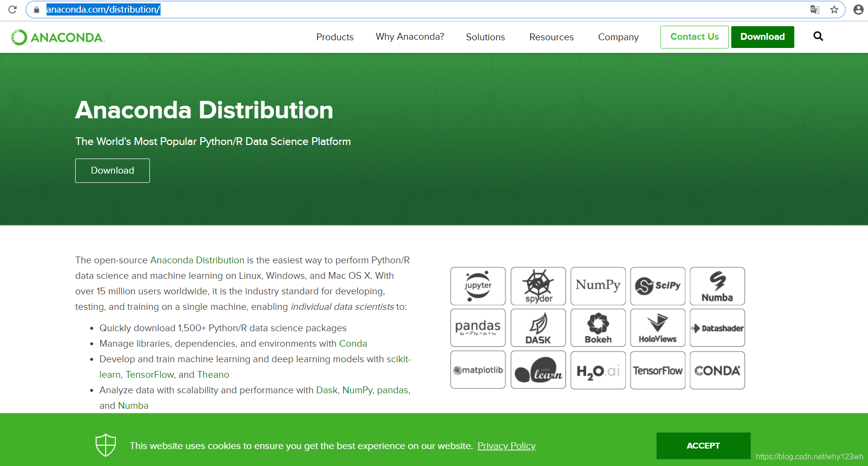Viewport: 868px width, 466px height.
Task: Click the 'individual data scientists' italic text
Action: (342, 307)
